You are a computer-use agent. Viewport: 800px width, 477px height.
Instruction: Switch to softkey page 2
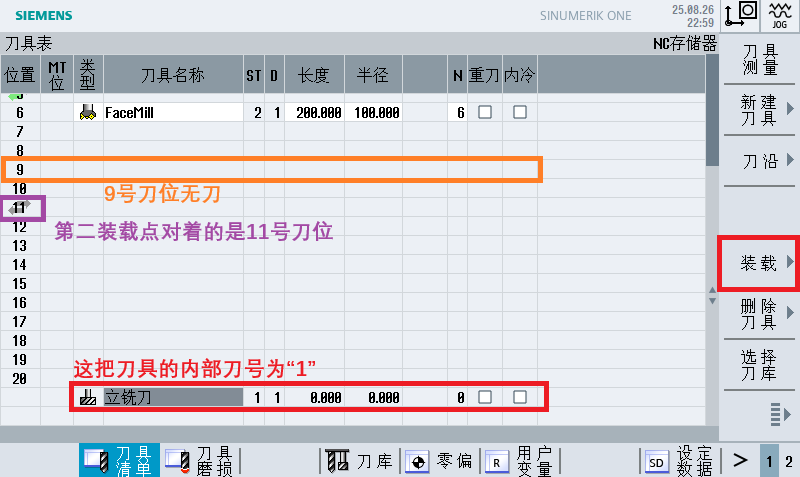coord(789,461)
